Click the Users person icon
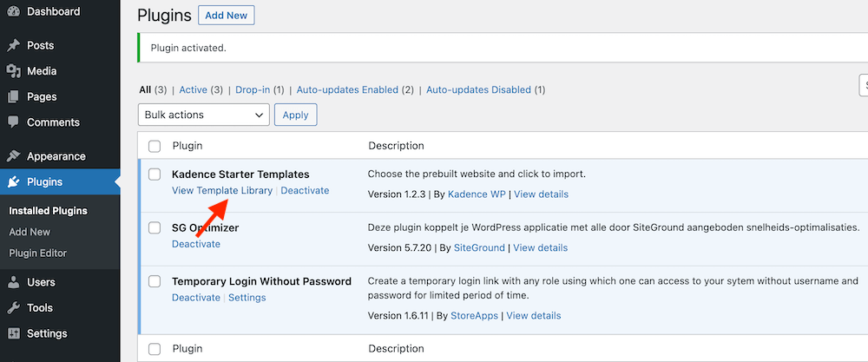 13,282
